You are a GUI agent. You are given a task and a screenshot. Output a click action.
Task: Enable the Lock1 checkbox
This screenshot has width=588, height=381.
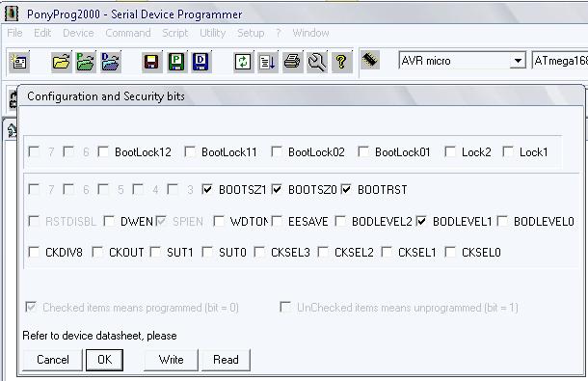pyautogui.click(x=508, y=151)
